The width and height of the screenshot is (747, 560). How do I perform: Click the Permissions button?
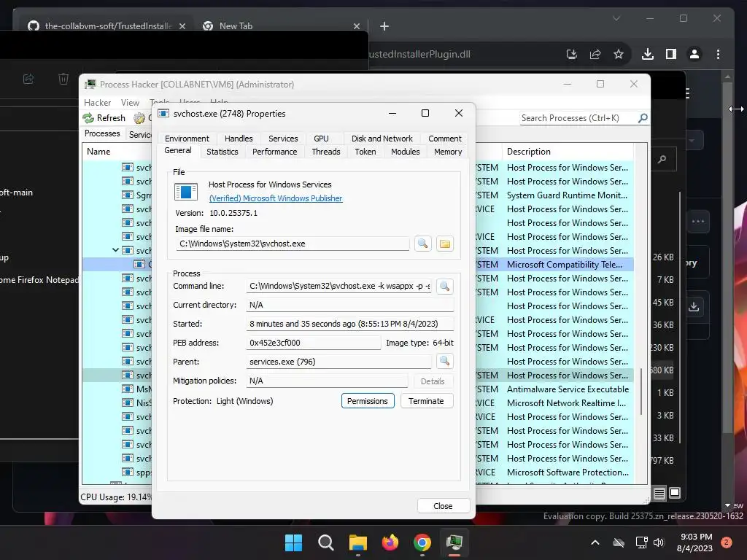(x=368, y=401)
